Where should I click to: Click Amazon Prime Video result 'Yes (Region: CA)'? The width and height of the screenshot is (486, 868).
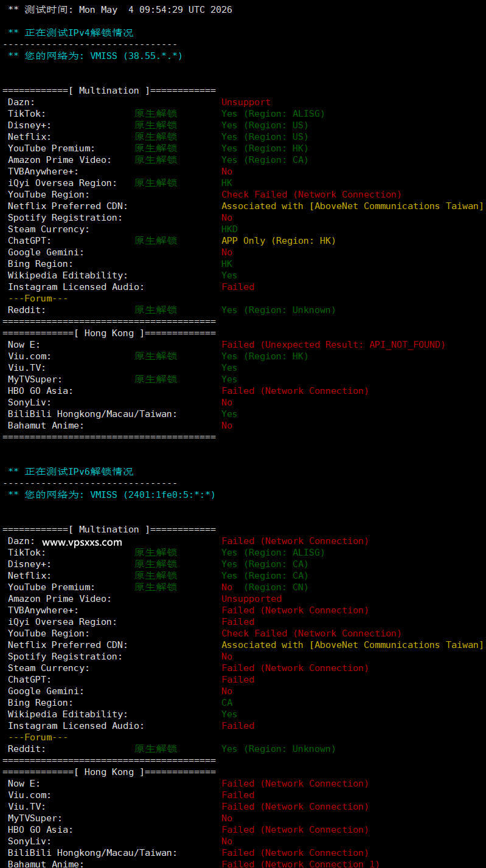click(x=265, y=160)
